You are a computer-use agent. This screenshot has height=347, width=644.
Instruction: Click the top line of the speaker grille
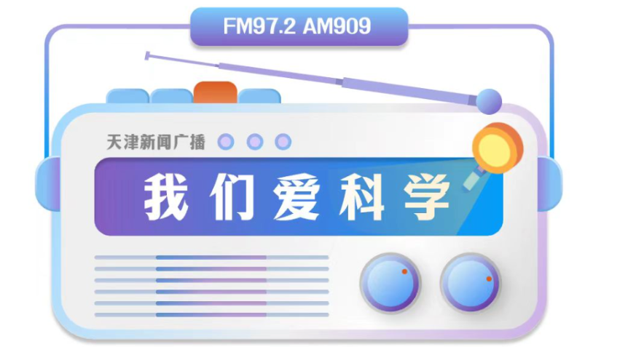[211, 258]
